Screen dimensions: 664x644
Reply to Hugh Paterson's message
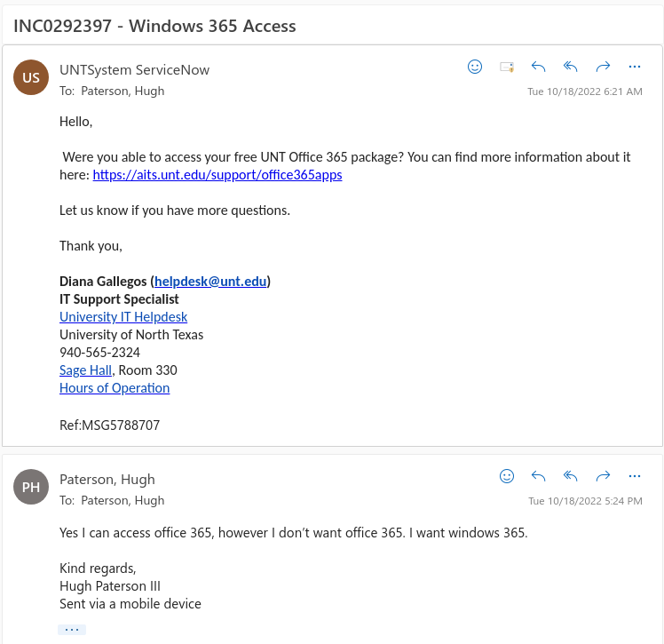[538, 476]
